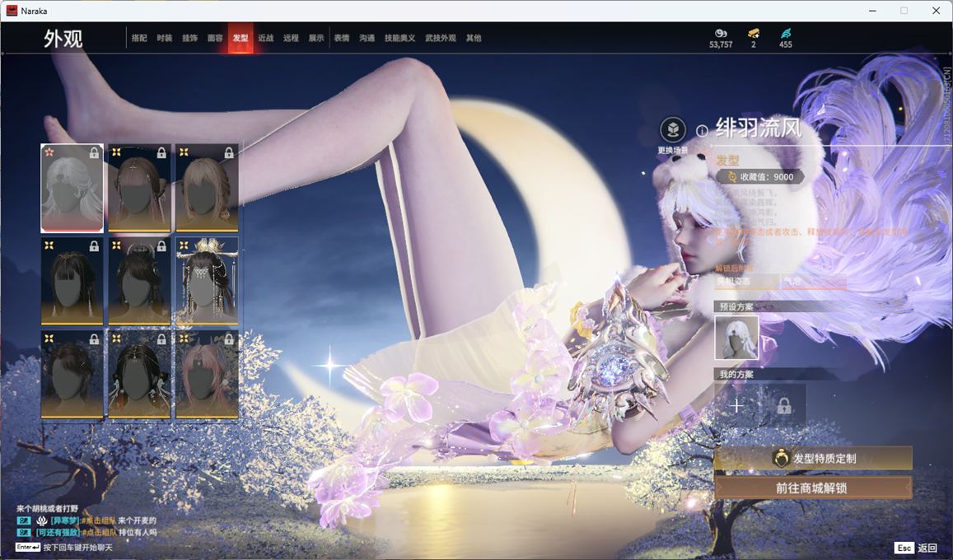Open the 技能奥义 tab

coord(399,38)
